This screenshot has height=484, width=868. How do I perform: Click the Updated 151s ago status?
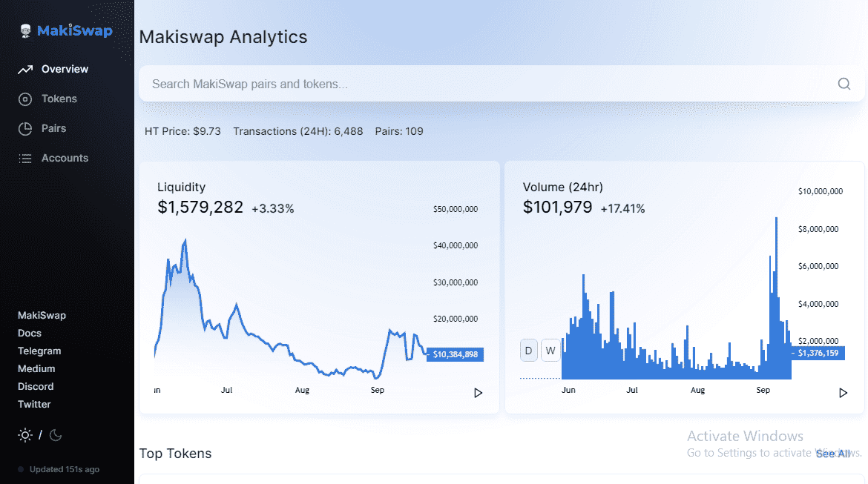(x=65, y=469)
